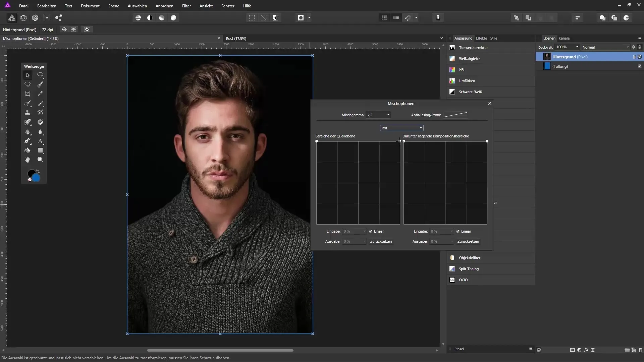Screen dimensions: 644x362
Task: Click the Antialiasing-Profil curve preview
Action: (x=455, y=115)
